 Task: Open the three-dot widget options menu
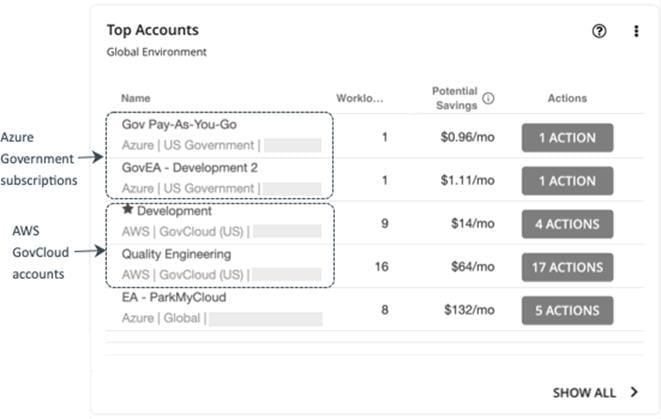point(636,31)
